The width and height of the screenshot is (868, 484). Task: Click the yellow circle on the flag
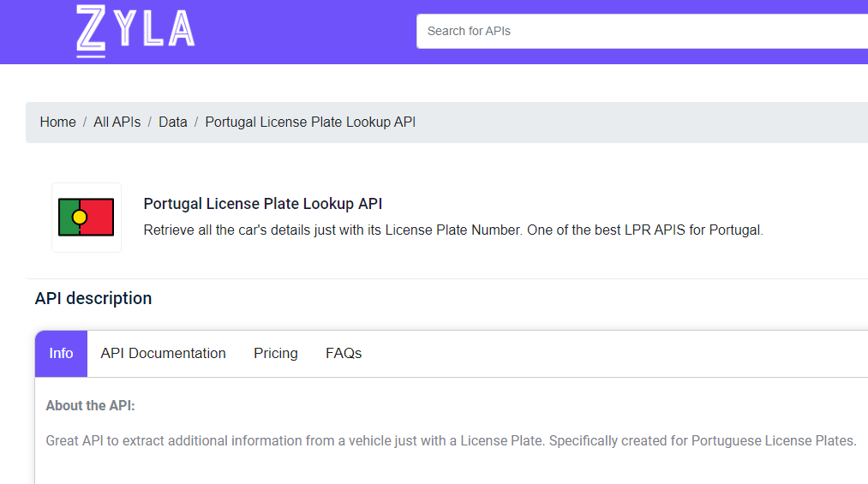[80, 218]
